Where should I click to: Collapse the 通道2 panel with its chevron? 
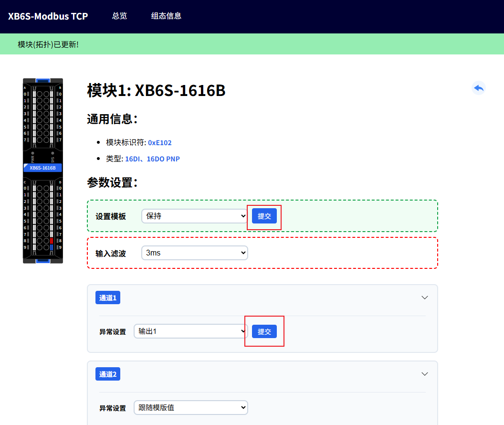click(x=425, y=374)
